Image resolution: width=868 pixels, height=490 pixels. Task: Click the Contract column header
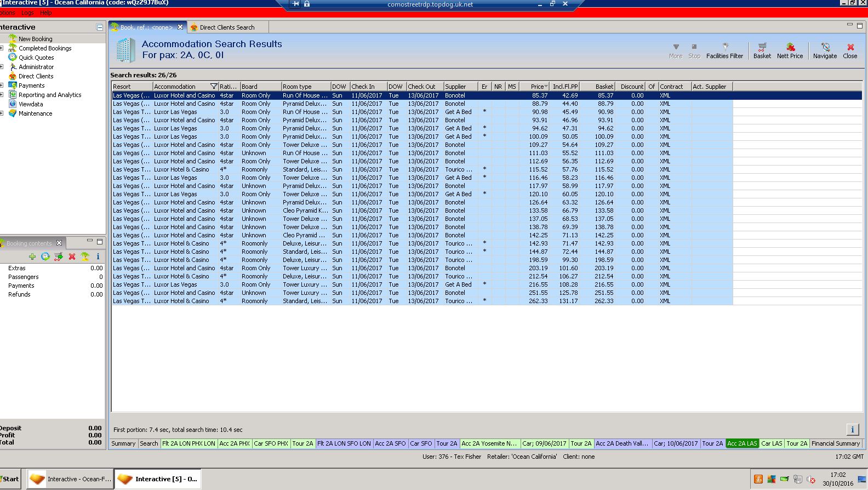point(675,87)
